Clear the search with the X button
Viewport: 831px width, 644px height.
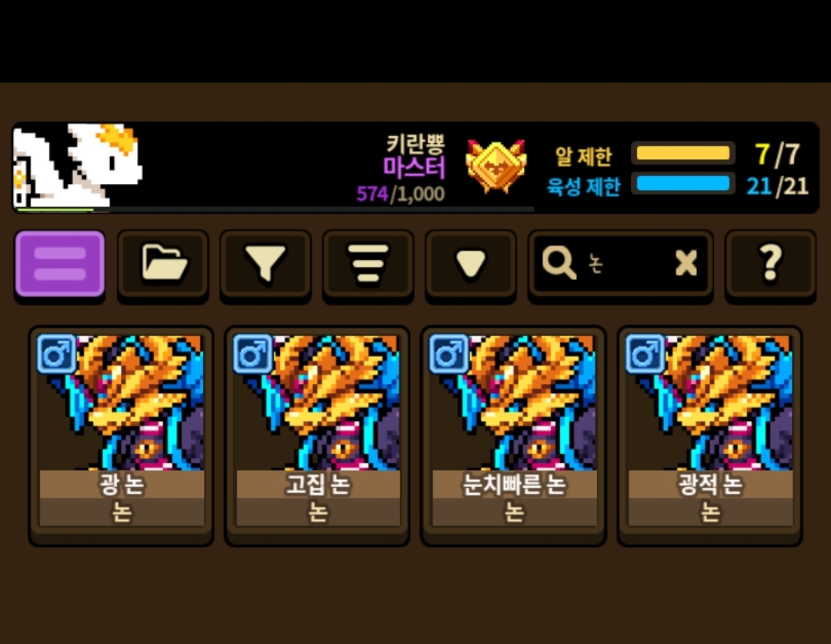pyautogui.click(x=686, y=263)
